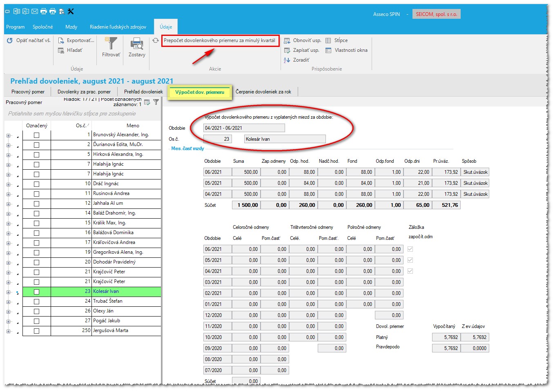Expand the Brunovský Alexander row
The width and height of the screenshot is (555, 392).
pos(9,135)
